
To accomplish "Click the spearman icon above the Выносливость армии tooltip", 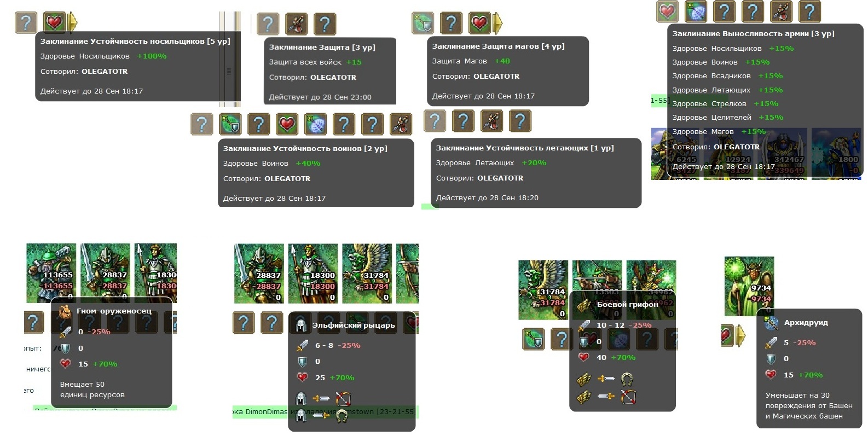I will pos(781,11).
